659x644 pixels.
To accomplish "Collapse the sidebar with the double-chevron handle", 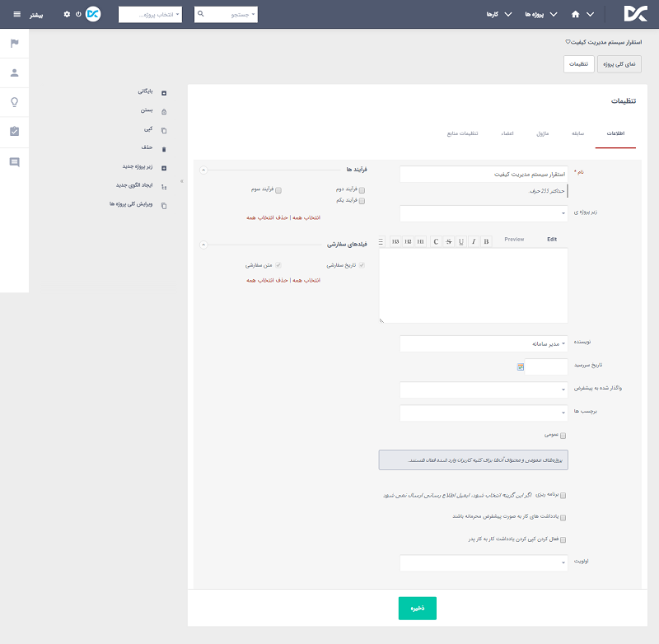I will (182, 181).
